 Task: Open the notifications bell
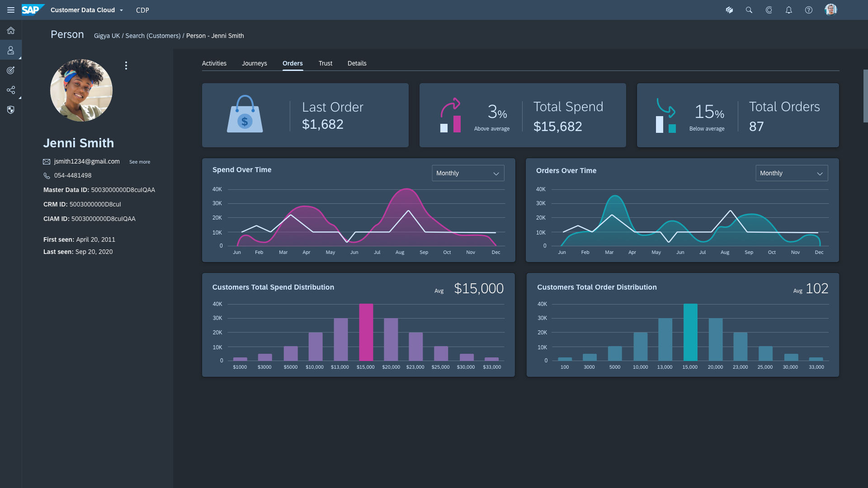pyautogui.click(x=789, y=10)
